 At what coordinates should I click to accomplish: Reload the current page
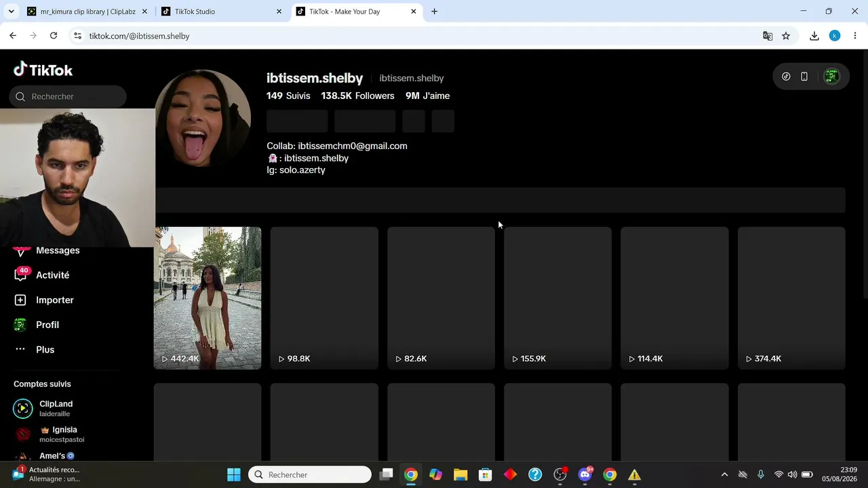(54, 36)
